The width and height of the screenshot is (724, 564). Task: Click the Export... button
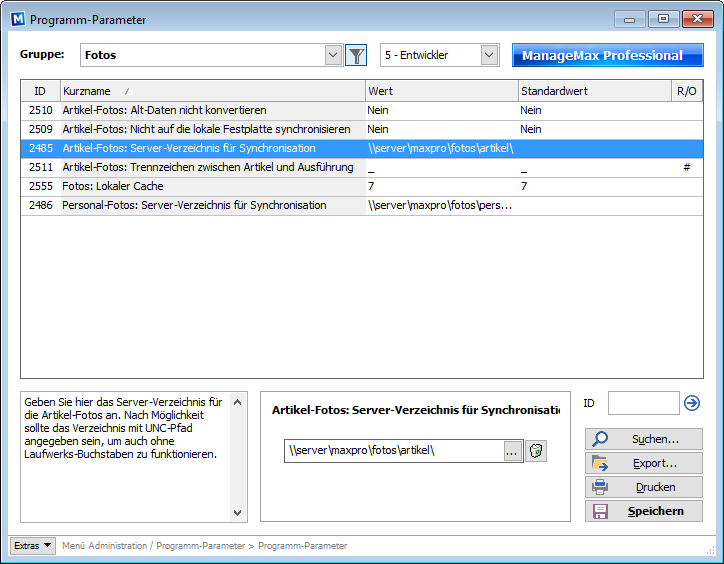pyautogui.click(x=644, y=463)
